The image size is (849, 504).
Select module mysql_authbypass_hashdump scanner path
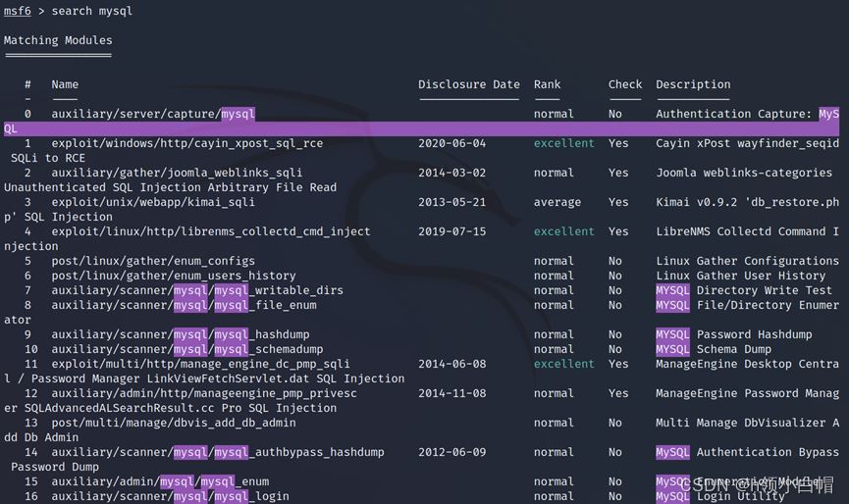(x=218, y=452)
